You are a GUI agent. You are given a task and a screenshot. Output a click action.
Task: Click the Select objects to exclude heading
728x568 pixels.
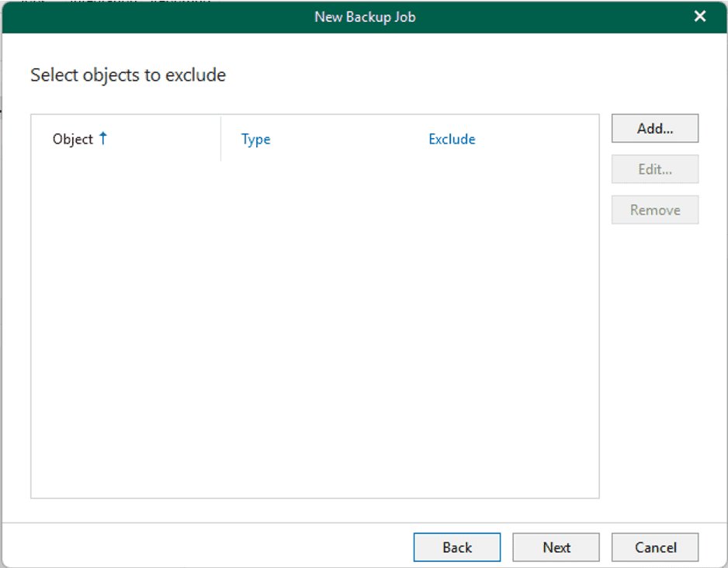[x=128, y=75]
